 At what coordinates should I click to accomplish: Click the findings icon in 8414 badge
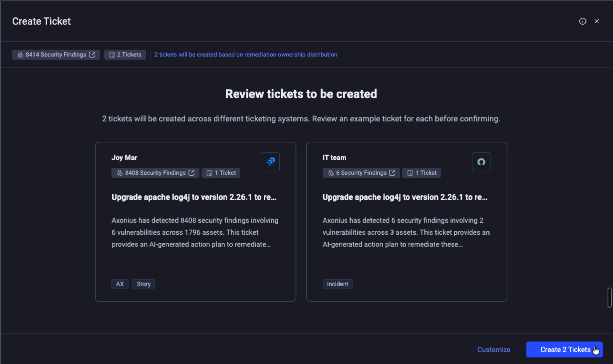coord(20,55)
